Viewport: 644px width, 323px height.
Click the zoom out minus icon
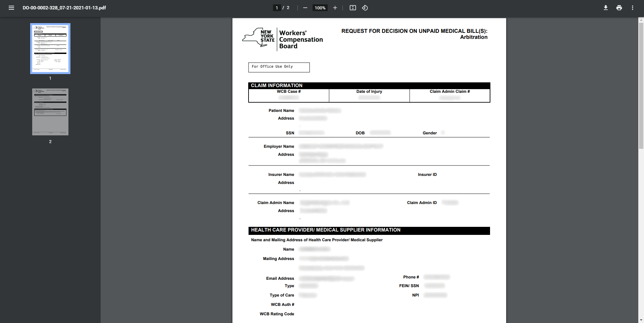point(305,8)
